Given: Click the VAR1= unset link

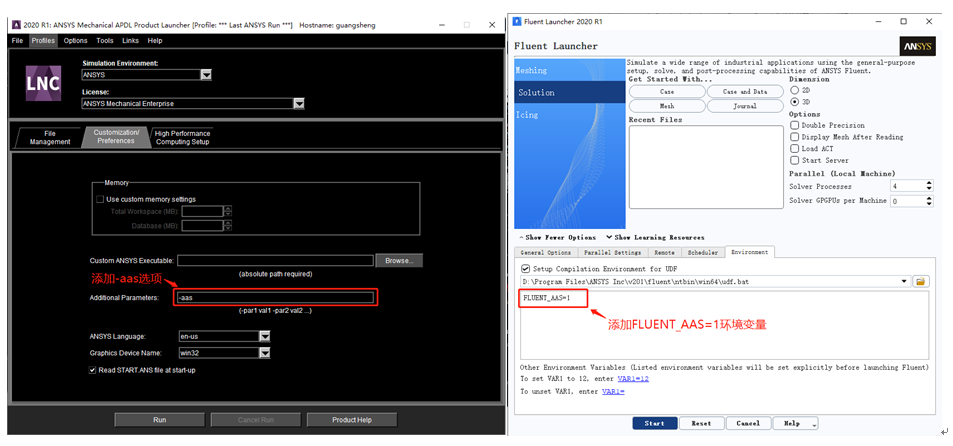Looking at the screenshot, I should coord(613,392).
